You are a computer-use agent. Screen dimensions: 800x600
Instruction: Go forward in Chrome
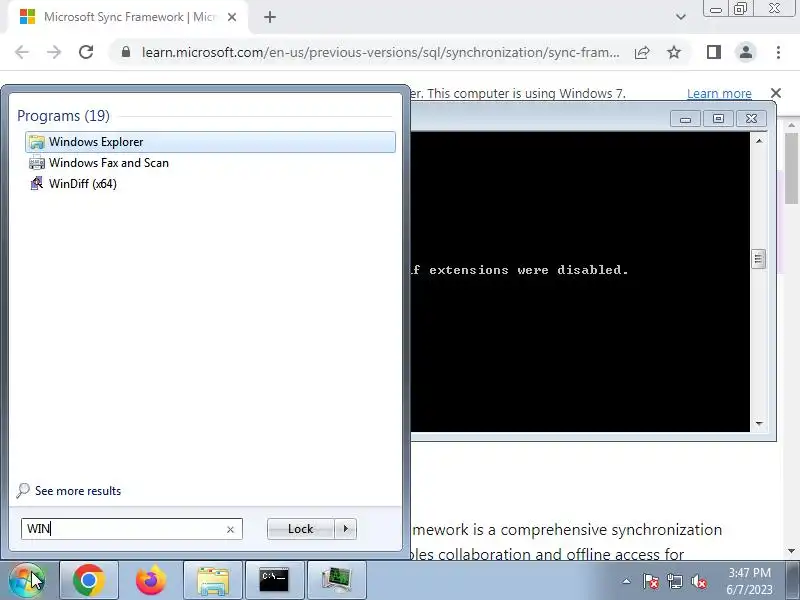(54, 52)
